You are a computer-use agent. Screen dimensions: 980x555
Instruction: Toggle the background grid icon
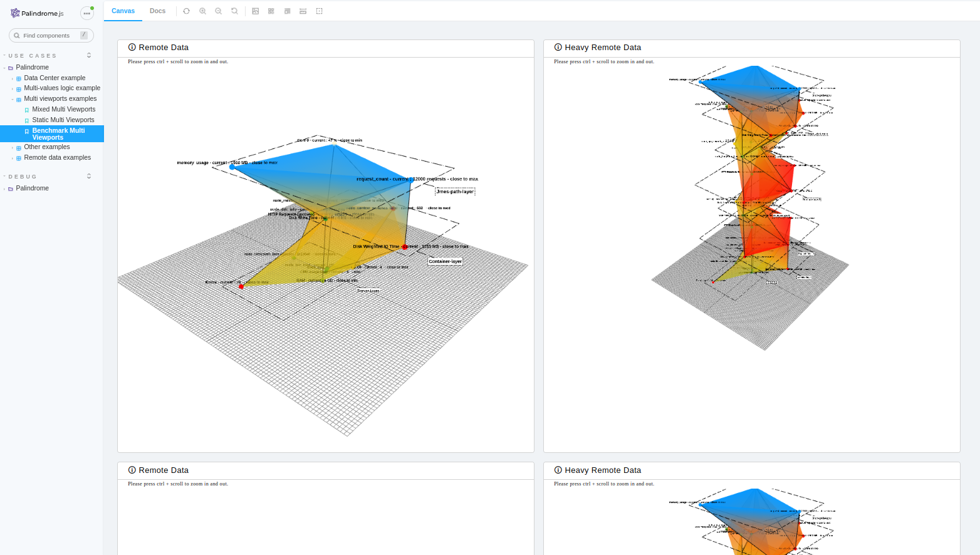click(271, 11)
